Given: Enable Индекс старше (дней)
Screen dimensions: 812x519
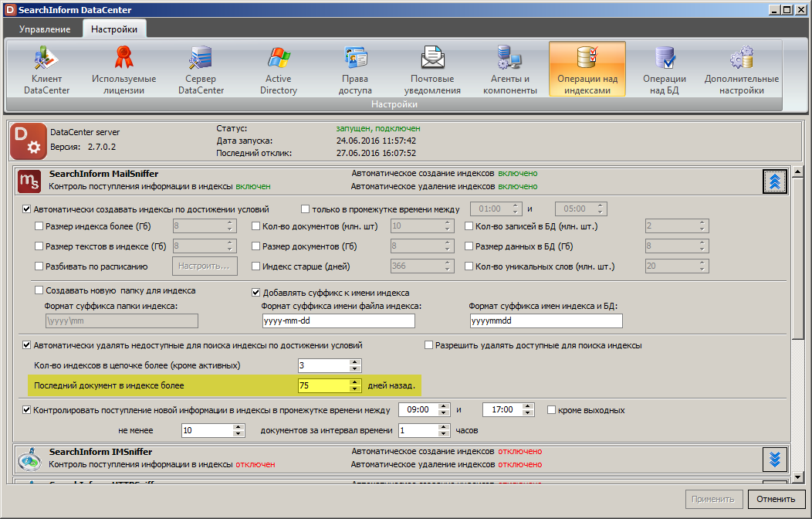Looking at the screenshot, I should tap(255, 266).
